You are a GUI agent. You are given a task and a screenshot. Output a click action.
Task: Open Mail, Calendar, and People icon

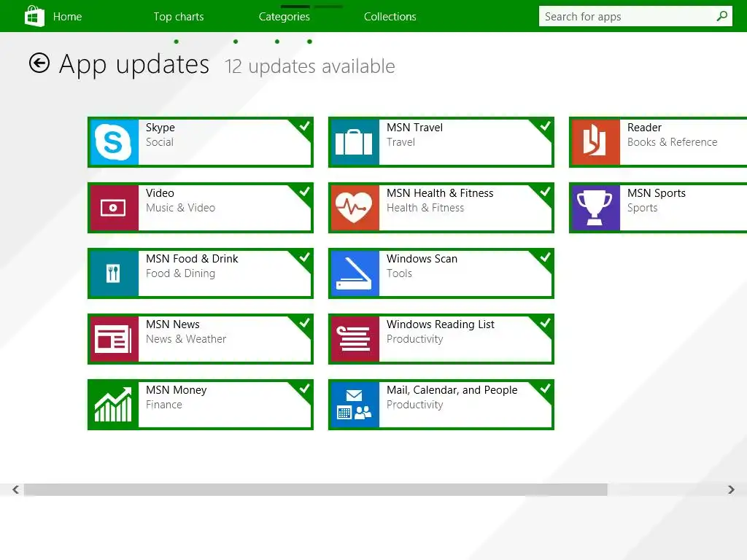(354, 405)
